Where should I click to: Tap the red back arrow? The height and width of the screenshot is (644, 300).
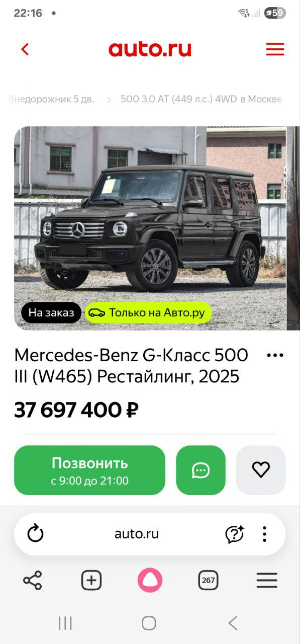(x=25, y=49)
